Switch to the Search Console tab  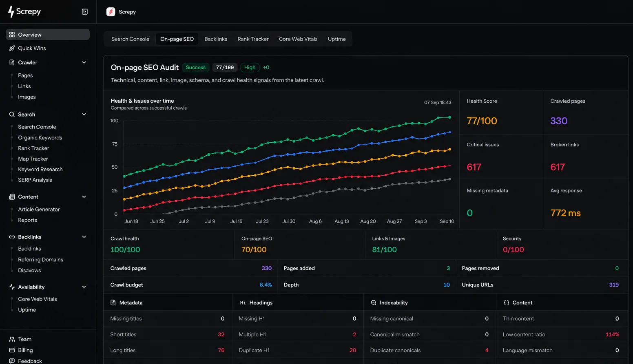(x=130, y=39)
